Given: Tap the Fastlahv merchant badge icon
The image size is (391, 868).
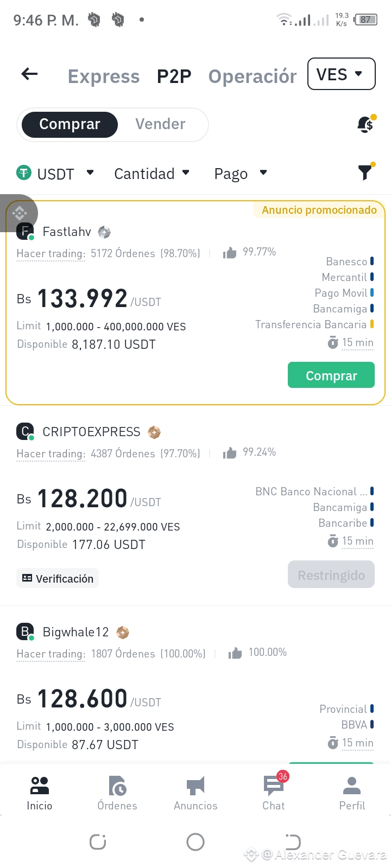Looking at the screenshot, I should (104, 232).
